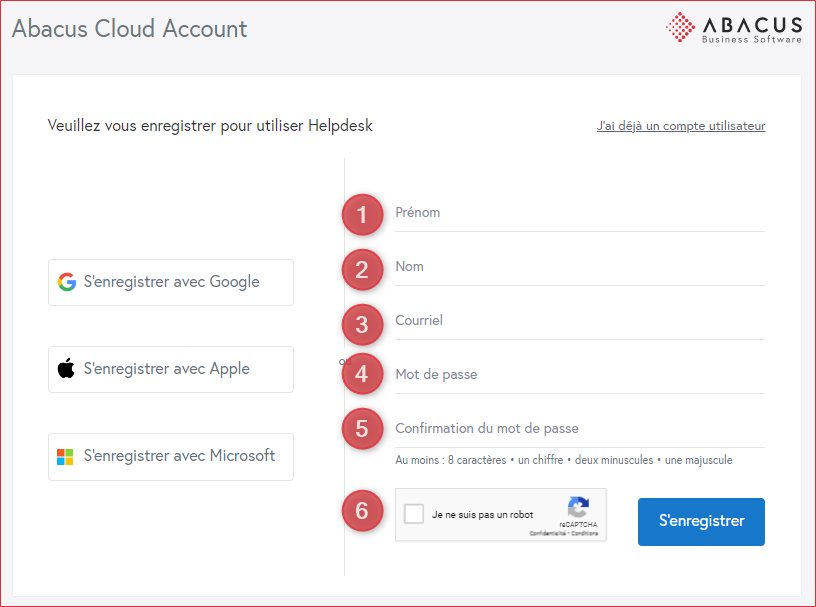Click the Apple logo icon
Image resolution: width=816 pixels, height=607 pixels.
(x=66, y=369)
